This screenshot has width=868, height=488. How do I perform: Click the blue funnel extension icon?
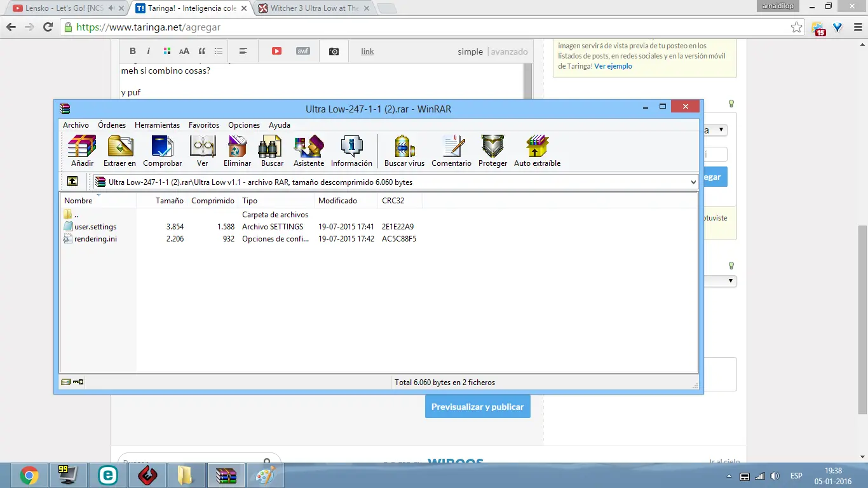837,27
